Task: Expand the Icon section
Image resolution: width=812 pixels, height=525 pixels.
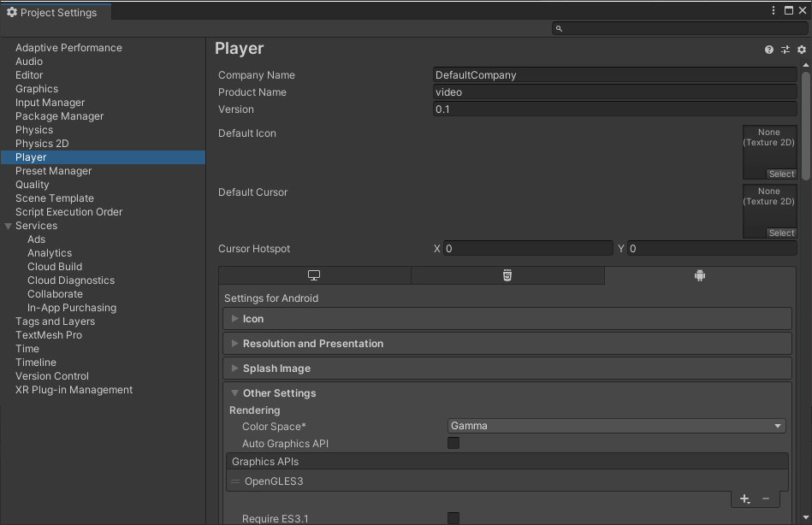Action: (x=507, y=319)
